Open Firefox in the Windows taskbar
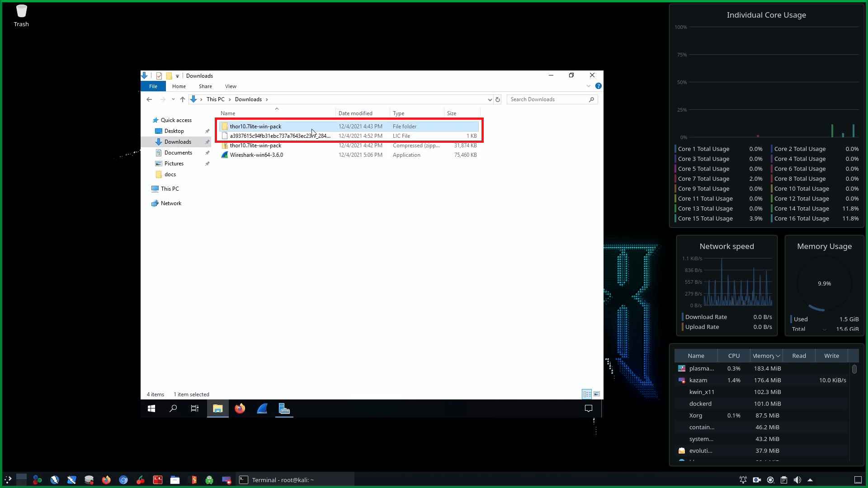Viewport: 868px width, 488px height. coord(240,409)
